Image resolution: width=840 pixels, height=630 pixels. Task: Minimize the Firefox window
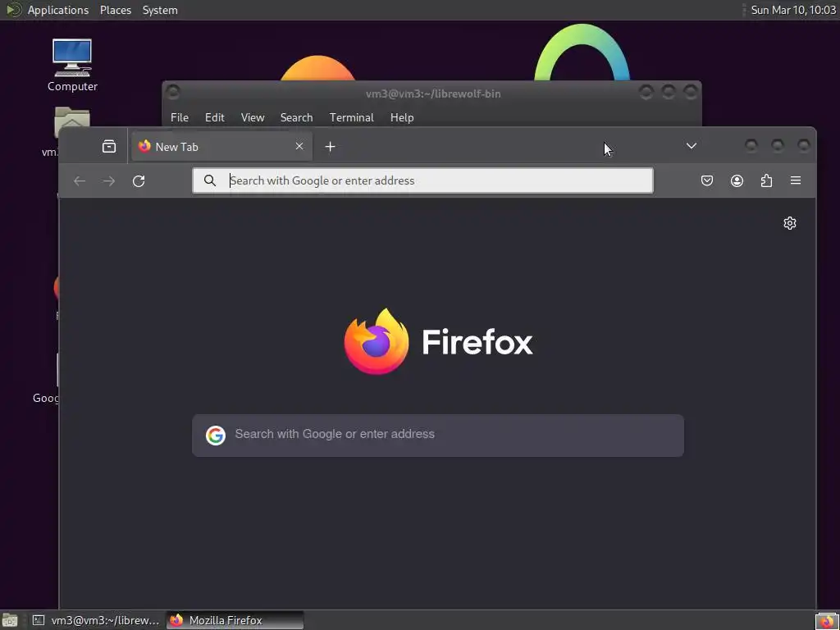coord(751,145)
